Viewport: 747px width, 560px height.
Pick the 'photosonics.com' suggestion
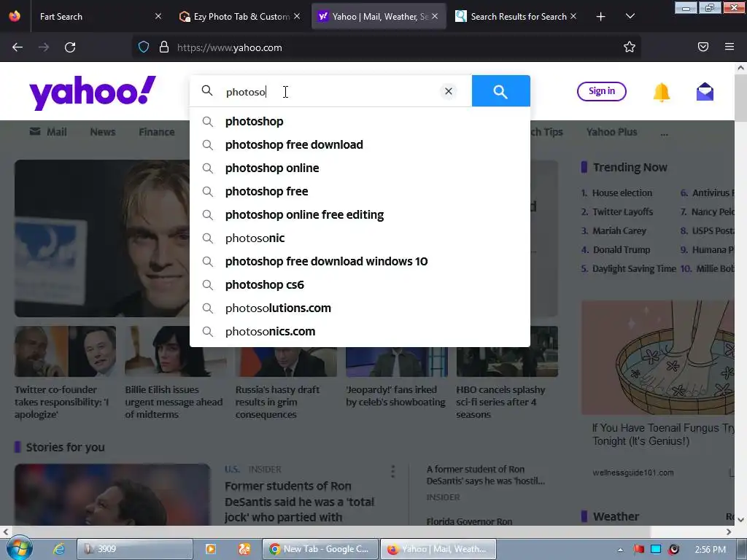tap(360, 332)
